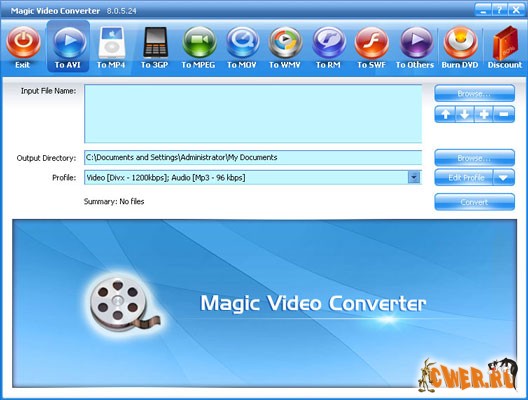Select the To 3GP phone icon
The image size is (528, 400).
coord(155,42)
